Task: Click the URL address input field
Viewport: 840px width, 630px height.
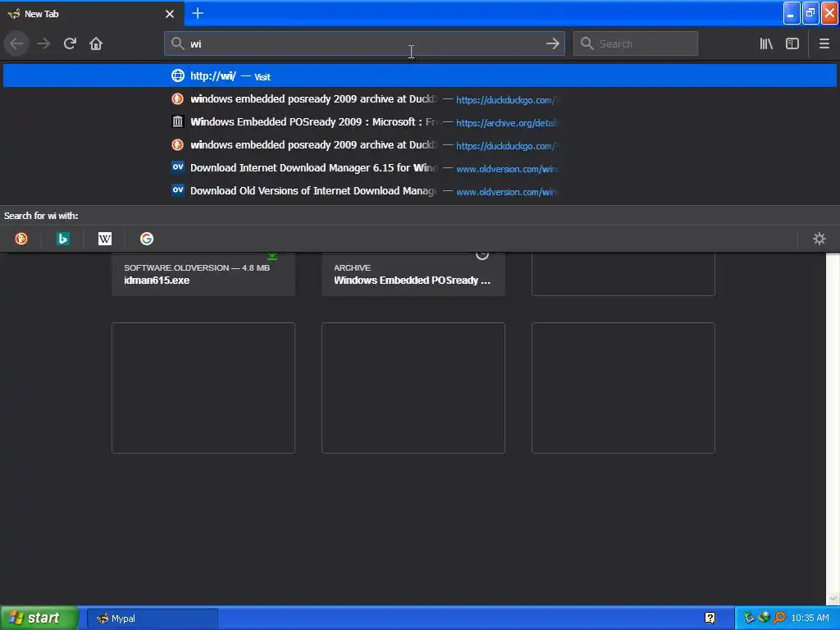Action: click(x=364, y=43)
